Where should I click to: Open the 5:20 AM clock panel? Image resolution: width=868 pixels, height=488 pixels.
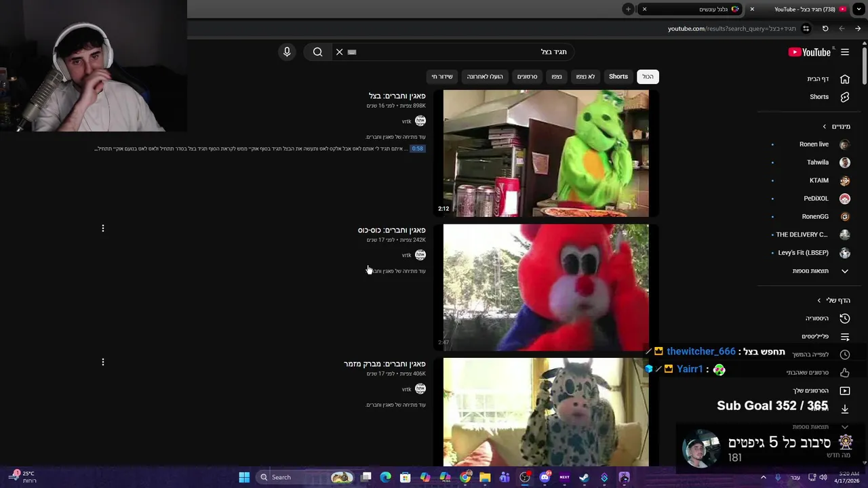(x=847, y=477)
